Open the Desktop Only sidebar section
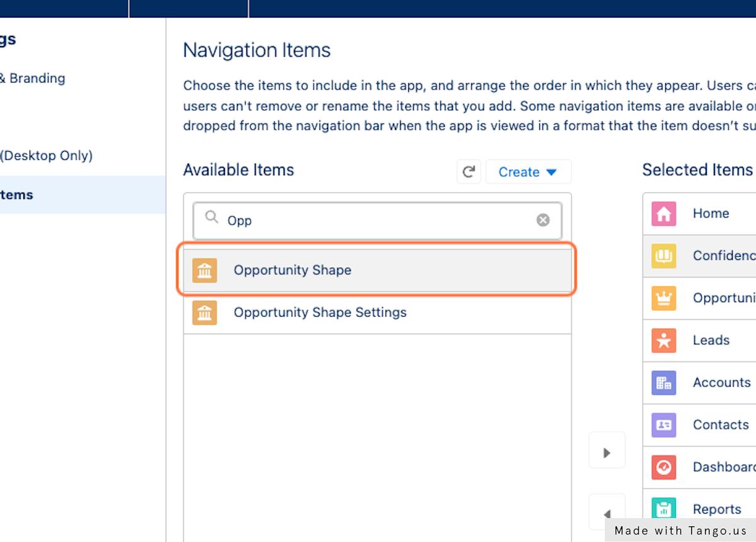The height and width of the screenshot is (542, 756). coord(45,155)
